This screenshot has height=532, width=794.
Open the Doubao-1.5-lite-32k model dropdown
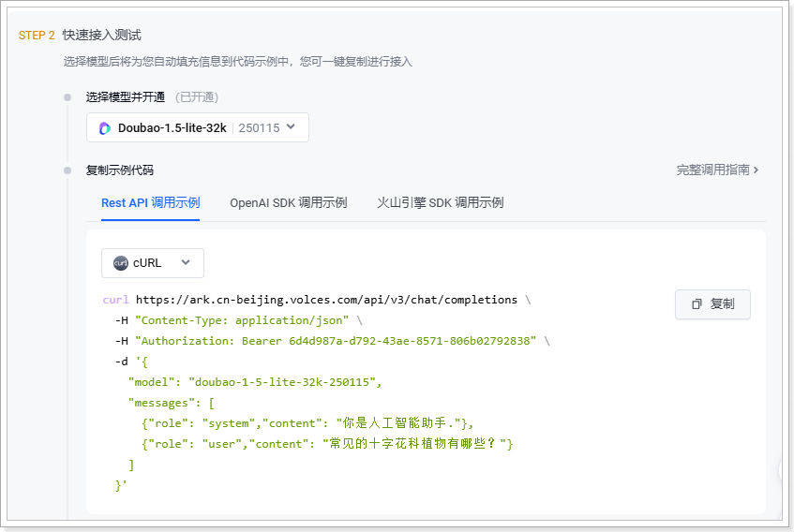pos(198,127)
